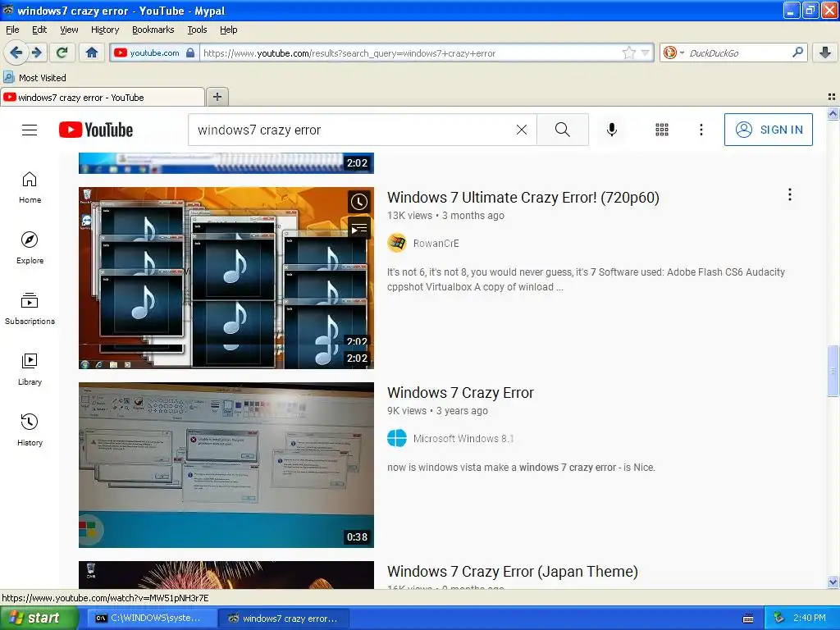
Task: Open Windows 7 Ultimate Crazy Error title
Action: [x=523, y=197]
